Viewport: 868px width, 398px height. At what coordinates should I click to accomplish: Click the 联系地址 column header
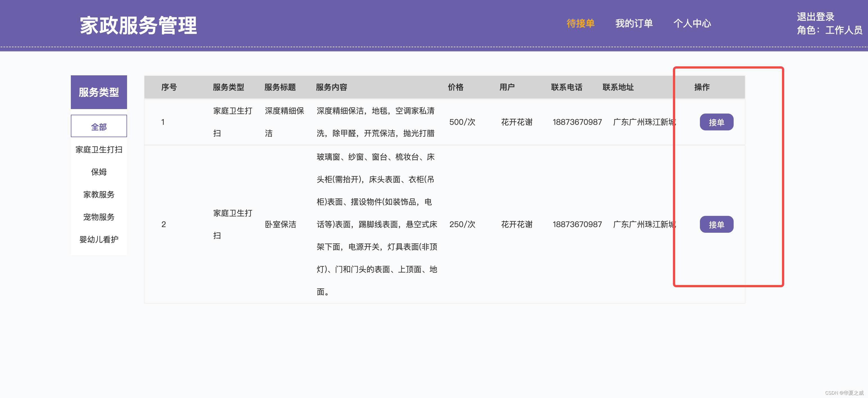pyautogui.click(x=618, y=87)
